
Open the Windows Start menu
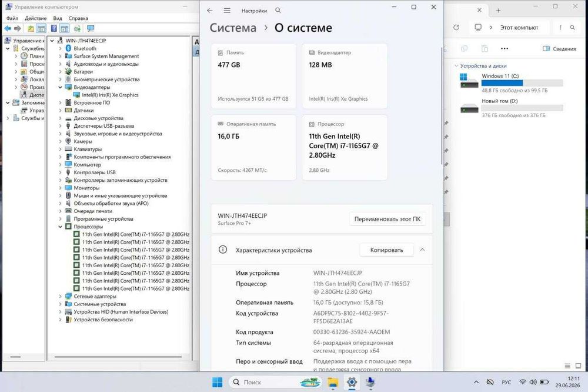point(217,382)
